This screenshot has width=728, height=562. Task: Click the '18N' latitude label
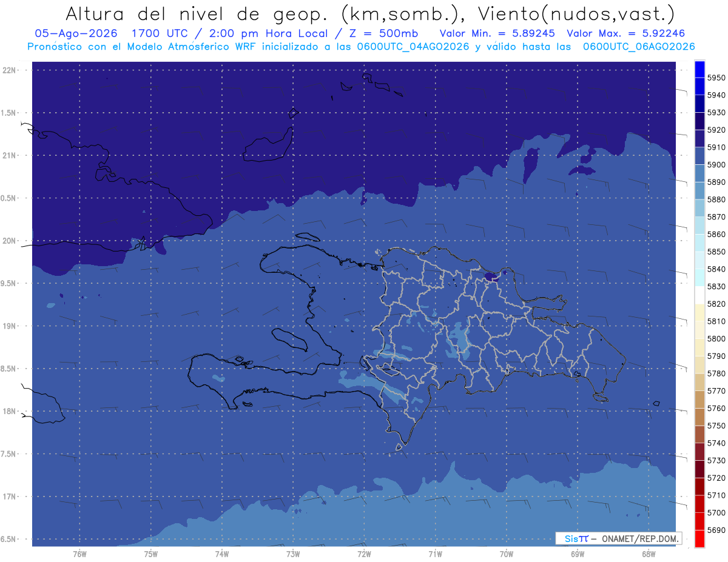pos(9,412)
